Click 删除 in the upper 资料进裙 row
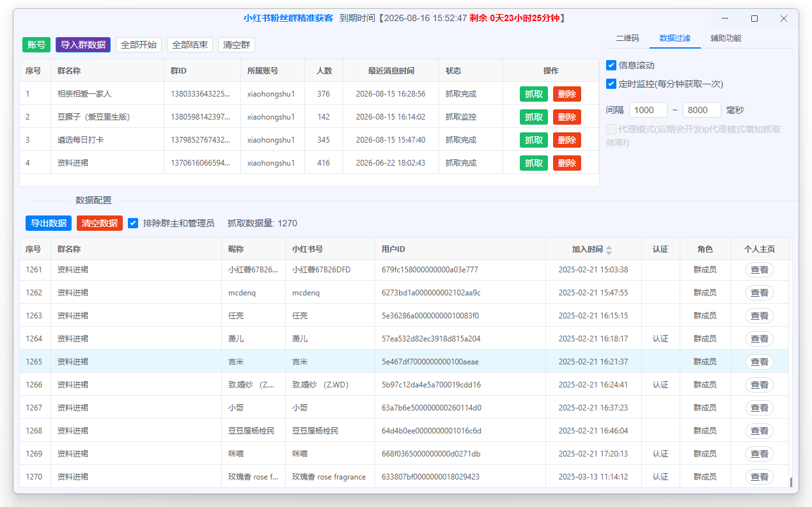The height and width of the screenshot is (507, 812). 567,163
